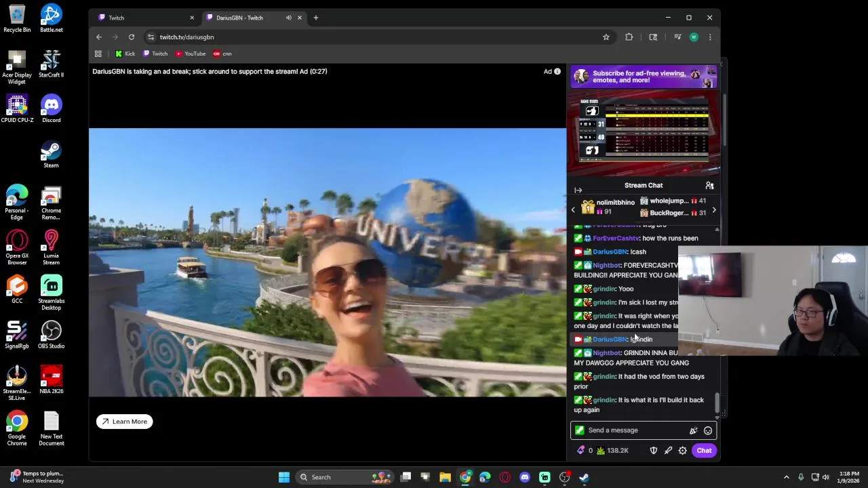Open a new browser tab
This screenshot has width=868, height=488.
point(316,18)
